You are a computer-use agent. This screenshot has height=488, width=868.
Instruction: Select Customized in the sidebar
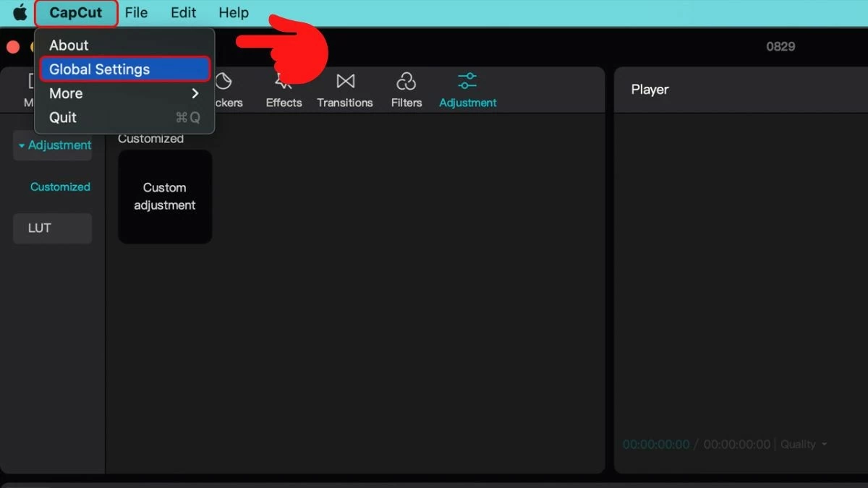(60, 187)
